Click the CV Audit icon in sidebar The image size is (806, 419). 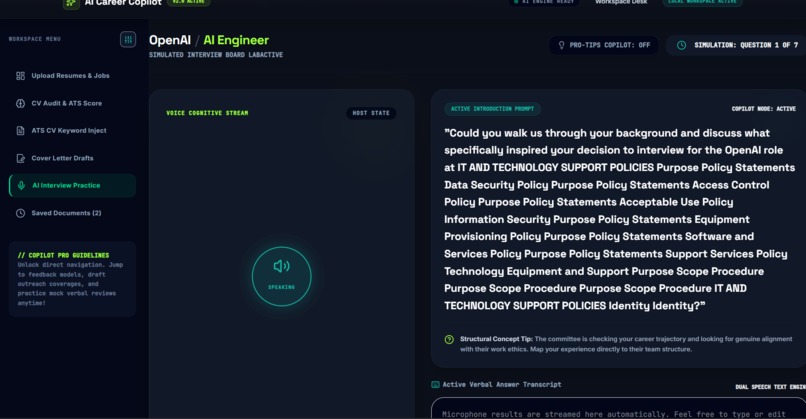21,103
